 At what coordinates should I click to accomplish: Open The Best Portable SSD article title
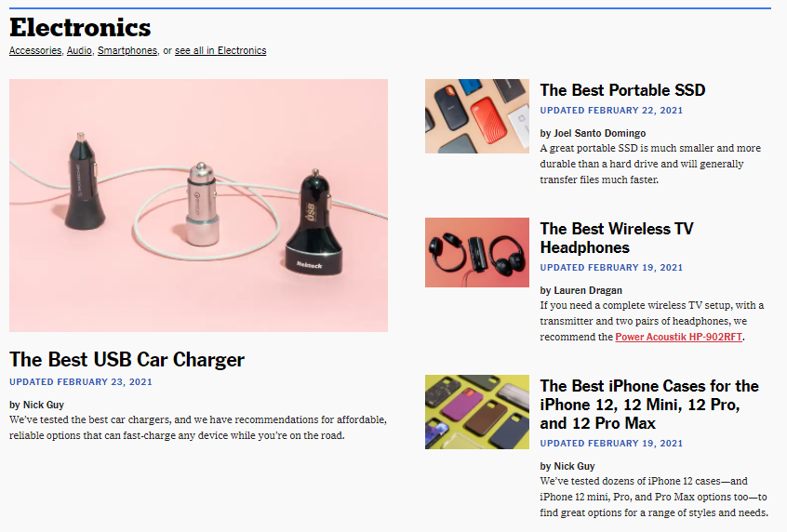coord(622,90)
